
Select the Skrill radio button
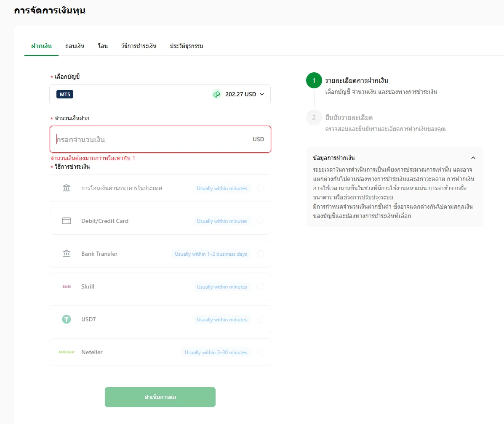coord(261,286)
